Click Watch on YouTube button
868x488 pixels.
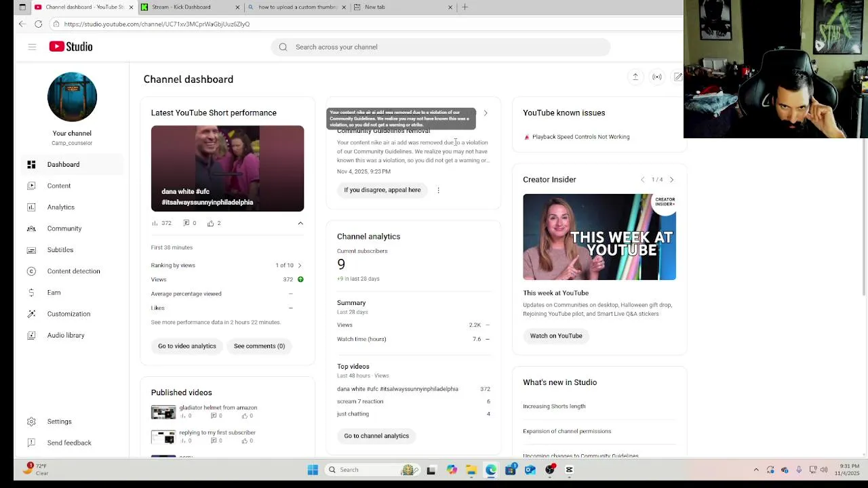point(556,335)
